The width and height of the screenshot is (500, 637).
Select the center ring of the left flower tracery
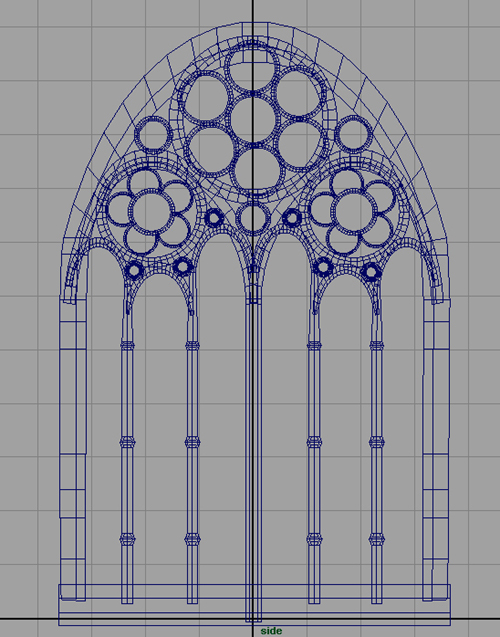pyautogui.click(x=150, y=212)
